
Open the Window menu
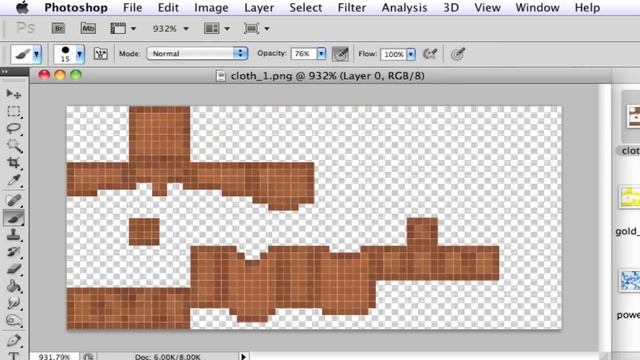coord(538,8)
